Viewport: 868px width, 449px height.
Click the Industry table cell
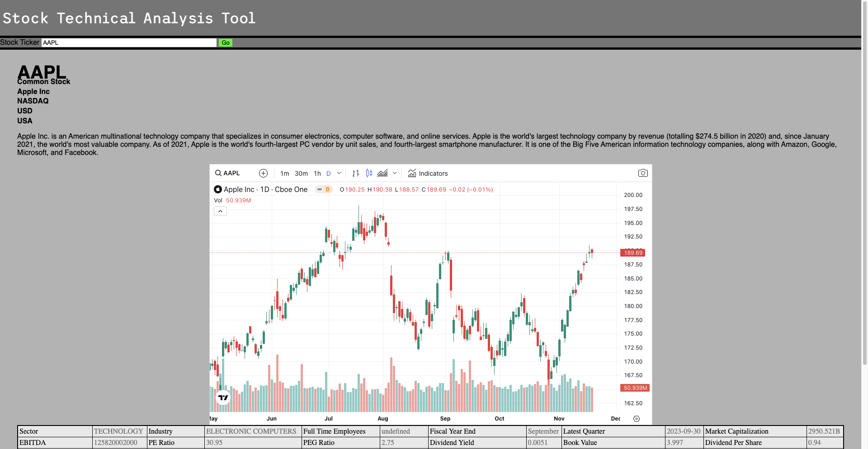[176, 431]
